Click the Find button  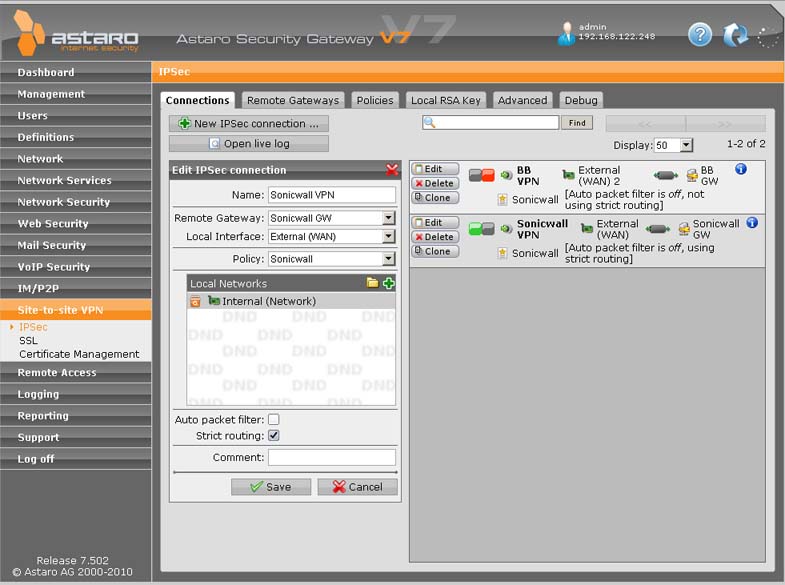(x=577, y=123)
